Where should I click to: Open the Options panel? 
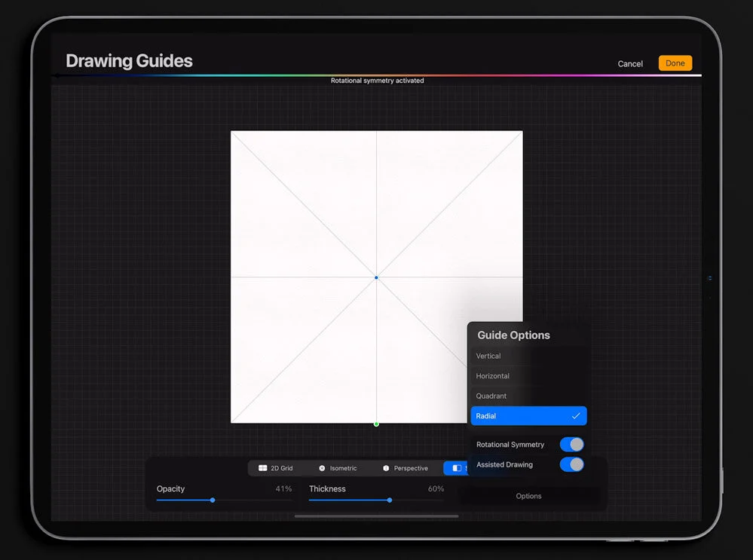[528, 496]
